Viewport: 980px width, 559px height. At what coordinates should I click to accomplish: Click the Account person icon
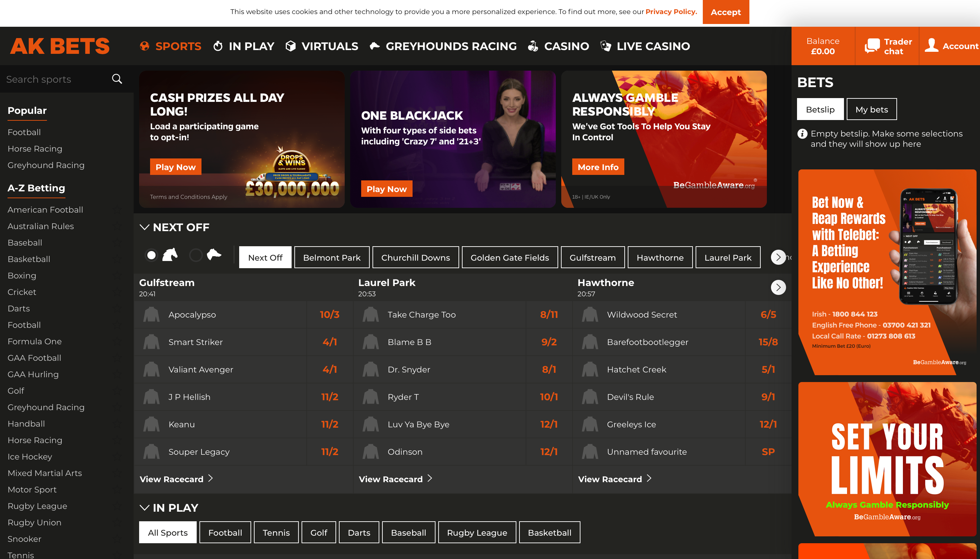(x=931, y=45)
